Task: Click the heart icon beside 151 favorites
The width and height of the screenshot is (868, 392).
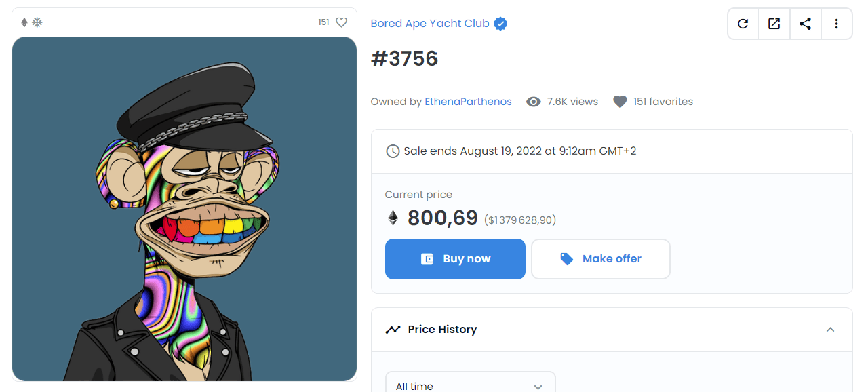Action: pyautogui.click(x=619, y=101)
